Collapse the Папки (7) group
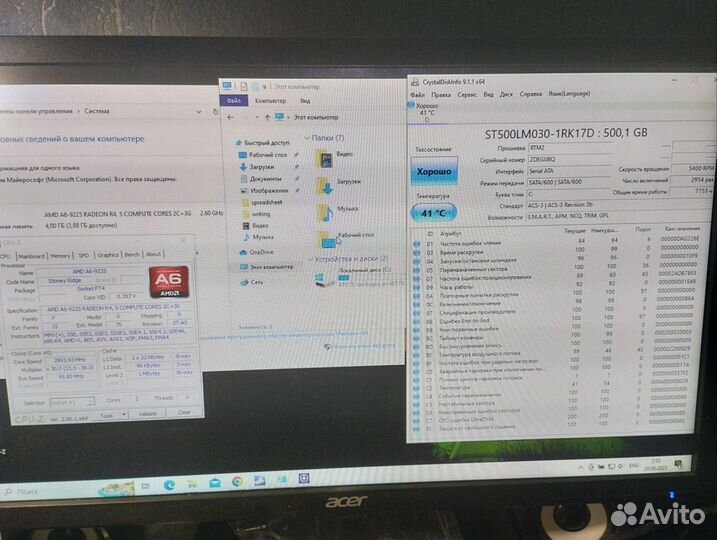 point(307,138)
